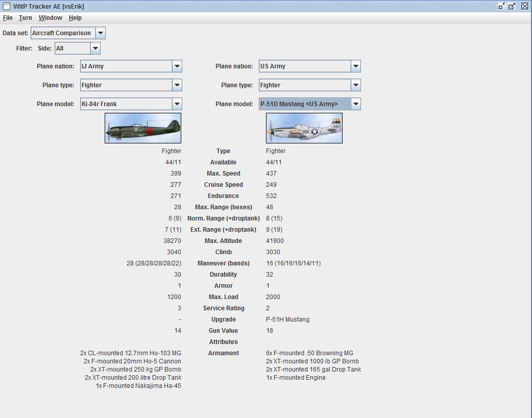Click the window system menu icon

click(x=7, y=6)
